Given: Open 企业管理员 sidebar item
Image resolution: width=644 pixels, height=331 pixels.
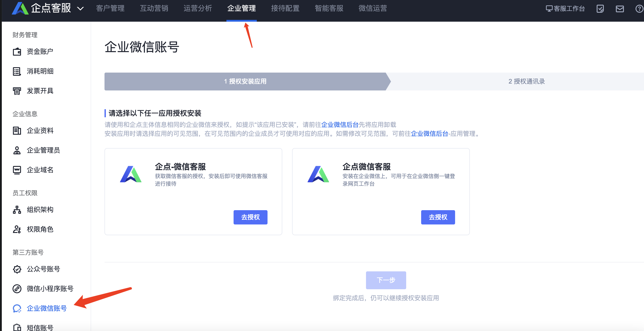Looking at the screenshot, I should (x=43, y=150).
